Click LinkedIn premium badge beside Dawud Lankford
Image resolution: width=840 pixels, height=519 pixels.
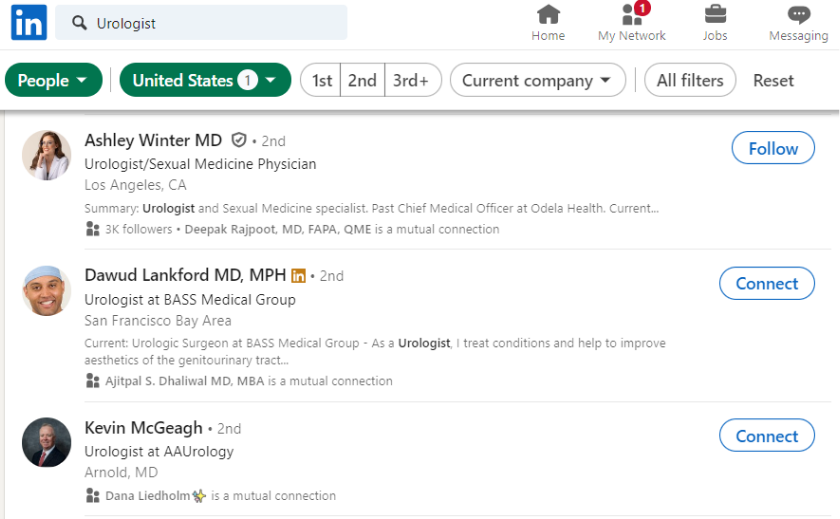point(298,275)
